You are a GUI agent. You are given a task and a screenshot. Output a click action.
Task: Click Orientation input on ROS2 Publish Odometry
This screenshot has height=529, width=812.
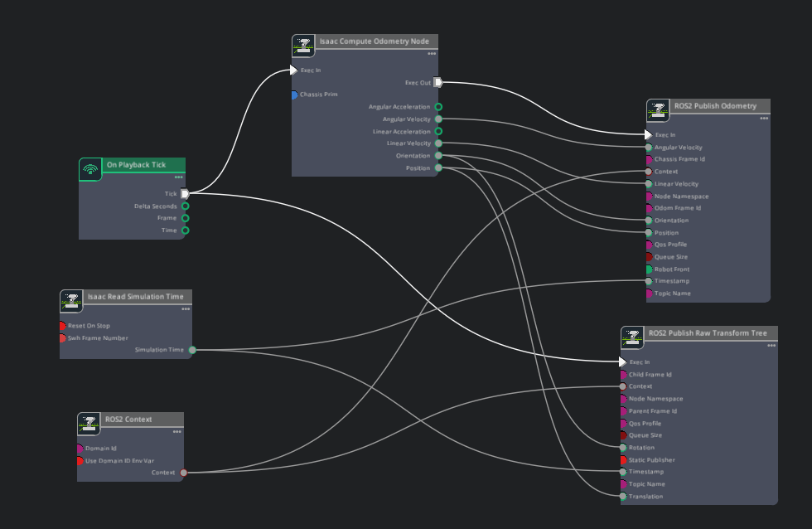pos(648,221)
